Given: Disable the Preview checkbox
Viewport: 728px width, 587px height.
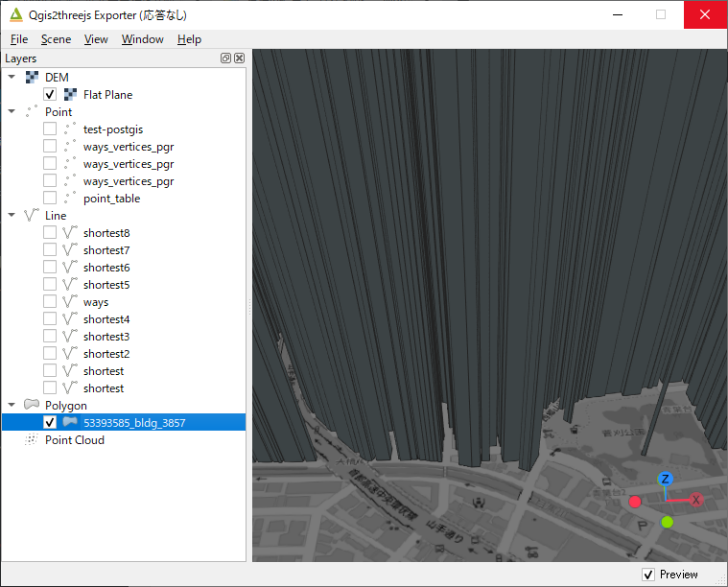Looking at the screenshot, I should coord(648,575).
